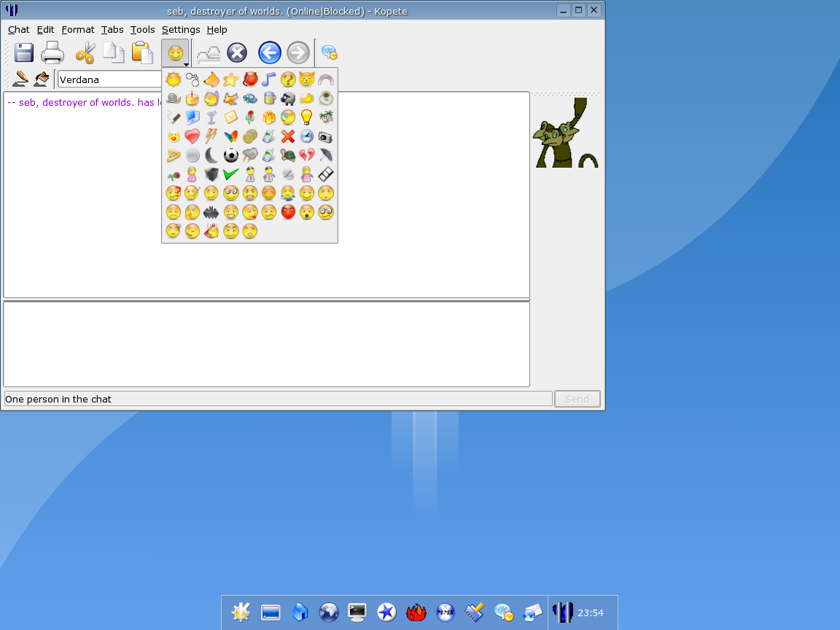Screen dimensions: 840x630
Task: Click the gray forward arrow icon
Action: pyautogui.click(x=297, y=53)
